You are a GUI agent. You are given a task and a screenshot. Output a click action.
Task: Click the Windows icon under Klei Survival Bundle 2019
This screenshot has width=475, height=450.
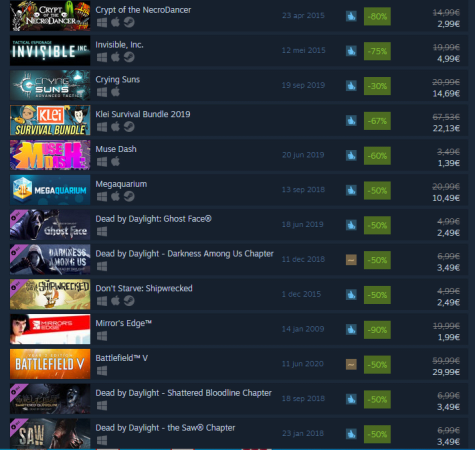tap(102, 127)
